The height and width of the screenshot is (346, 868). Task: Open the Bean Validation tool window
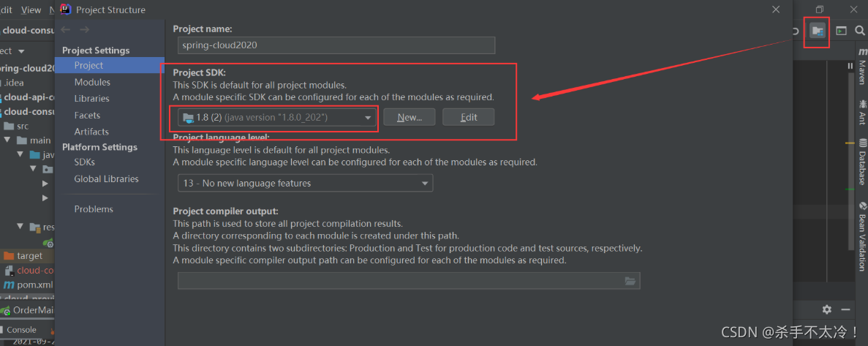pos(862,236)
